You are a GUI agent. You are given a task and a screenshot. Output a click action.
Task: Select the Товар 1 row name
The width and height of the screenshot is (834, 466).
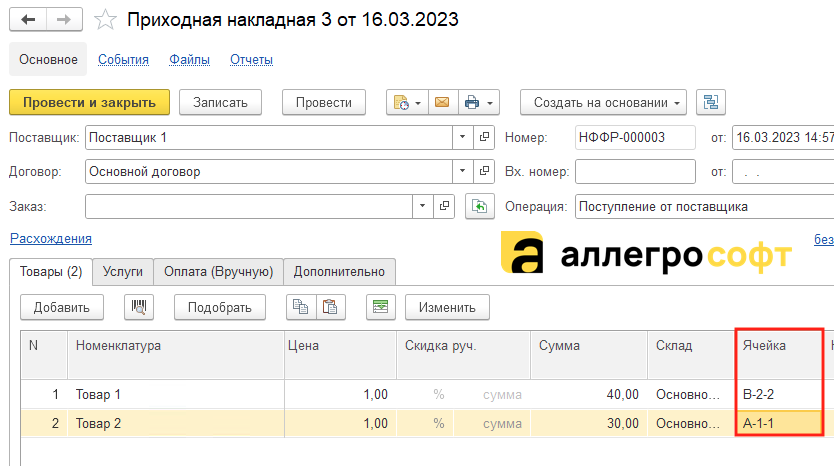coord(98,394)
